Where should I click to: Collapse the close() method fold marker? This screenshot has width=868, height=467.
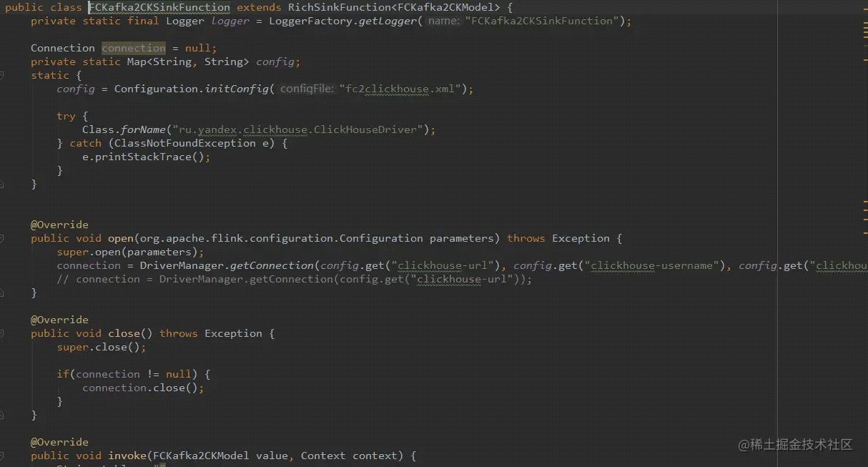click(2, 333)
